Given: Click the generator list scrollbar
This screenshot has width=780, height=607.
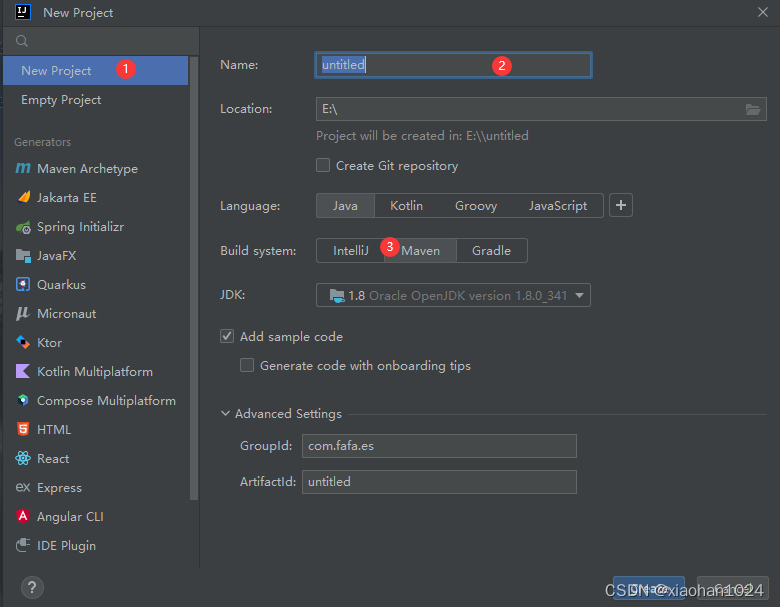Looking at the screenshot, I should (x=194, y=278).
